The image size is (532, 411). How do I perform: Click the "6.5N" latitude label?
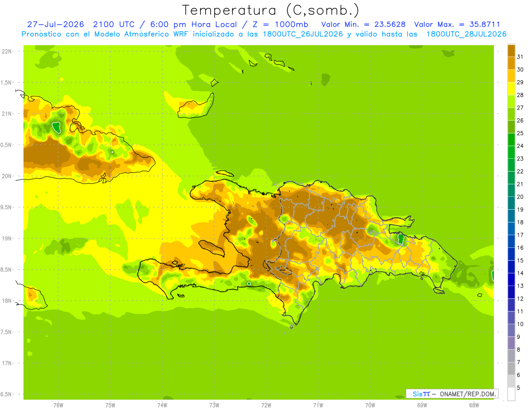pos(7,394)
